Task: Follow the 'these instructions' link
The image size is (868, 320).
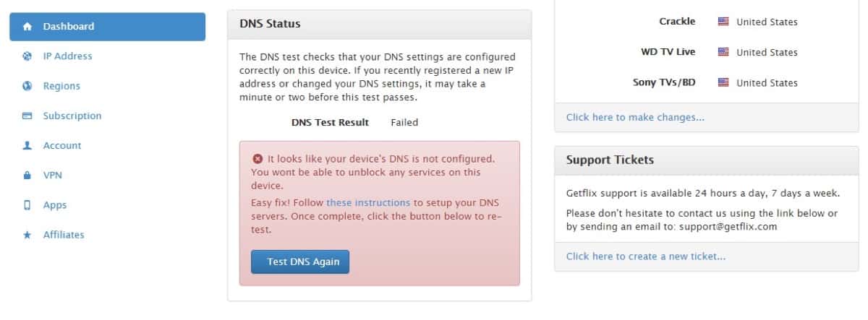Action: (x=368, y=203)
